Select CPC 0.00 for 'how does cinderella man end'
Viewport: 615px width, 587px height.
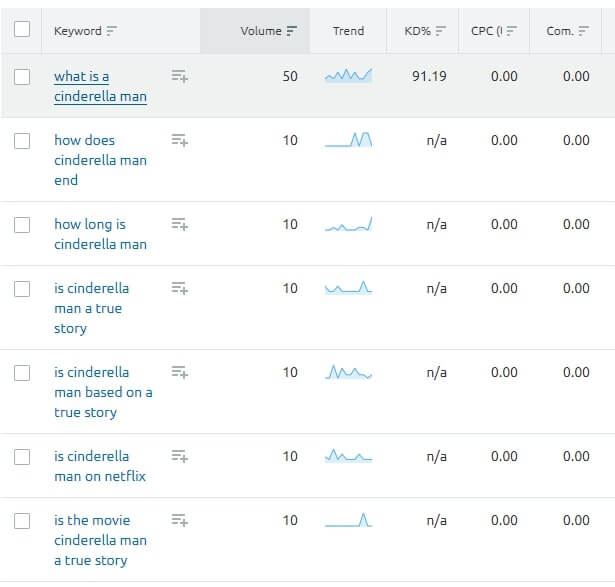tap(504, 140)
